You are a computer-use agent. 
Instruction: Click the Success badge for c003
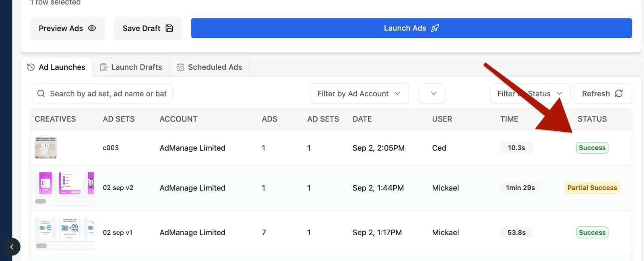pyautogui.click(x=592, y=148)
